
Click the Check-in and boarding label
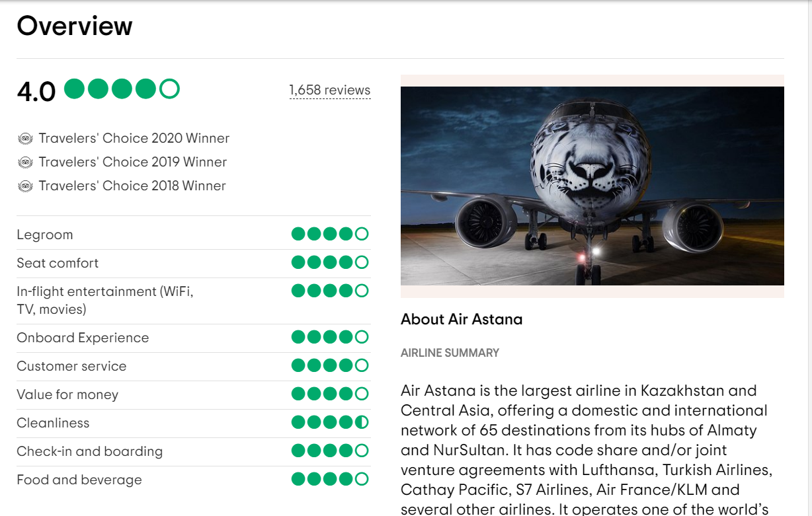(89, 451)
